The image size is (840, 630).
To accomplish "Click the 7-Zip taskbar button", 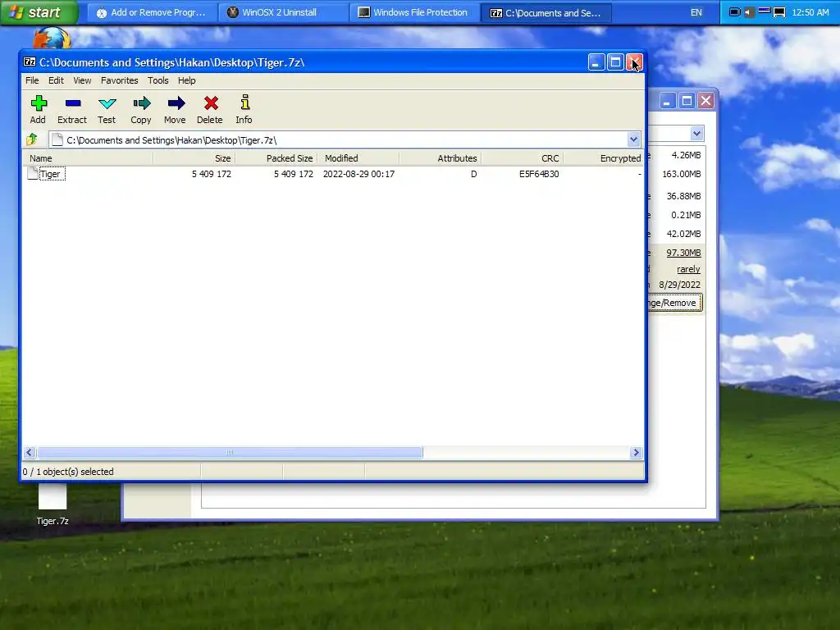I will click(546, 12).
